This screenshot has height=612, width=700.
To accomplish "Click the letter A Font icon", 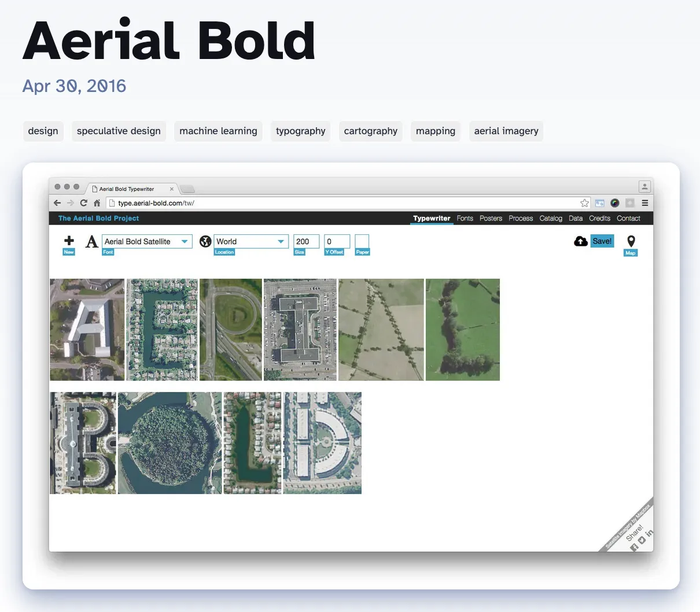I will click(91, 241).
